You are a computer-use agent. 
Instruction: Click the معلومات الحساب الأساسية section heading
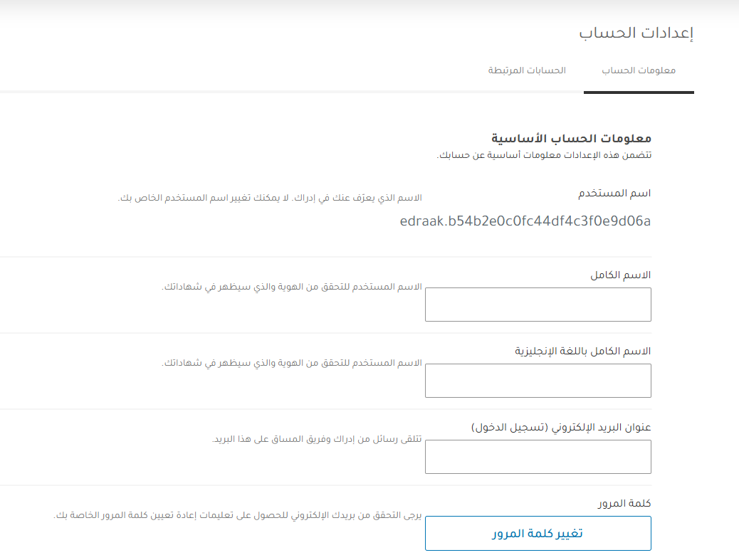click(572, 138)
